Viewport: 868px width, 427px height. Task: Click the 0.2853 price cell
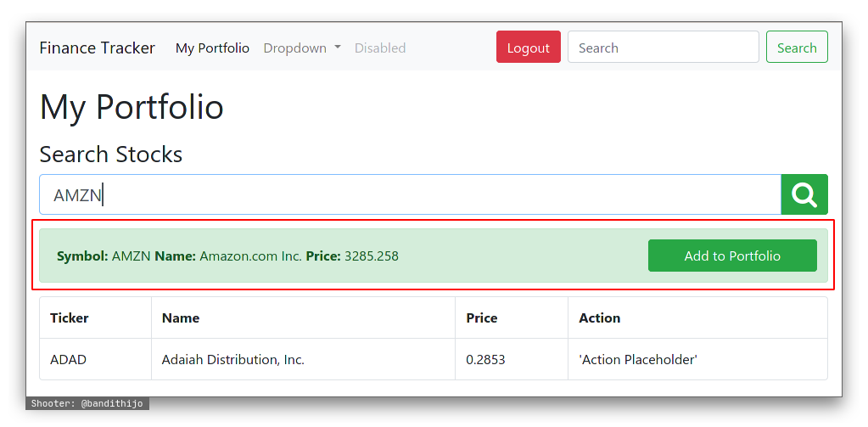(485, 359)
